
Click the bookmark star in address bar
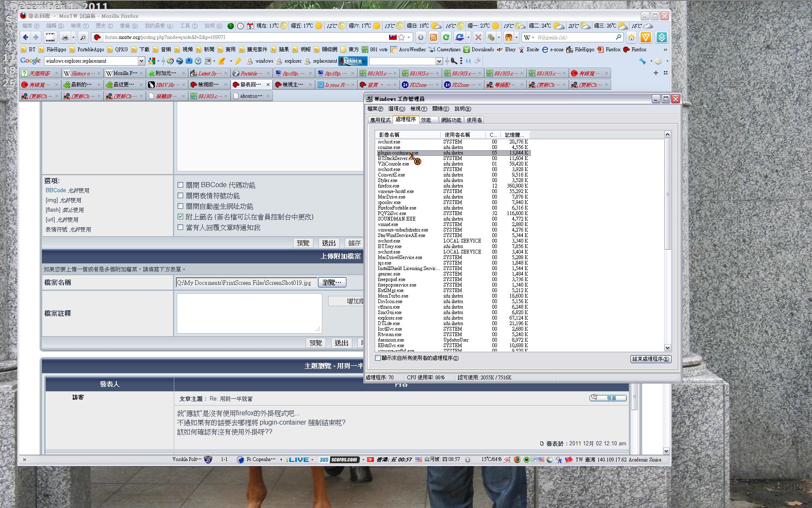click(x=401, y=38)
